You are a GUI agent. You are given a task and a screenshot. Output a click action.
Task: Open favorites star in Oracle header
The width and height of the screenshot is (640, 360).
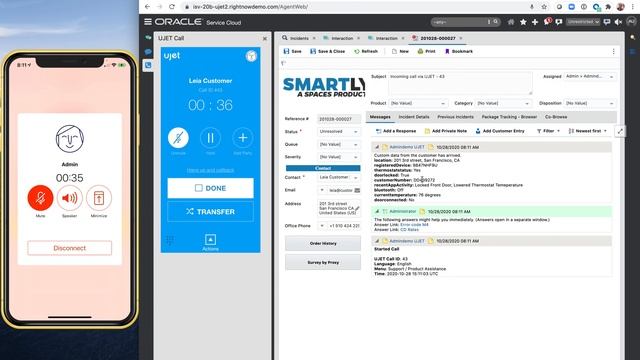pos(523,22)
